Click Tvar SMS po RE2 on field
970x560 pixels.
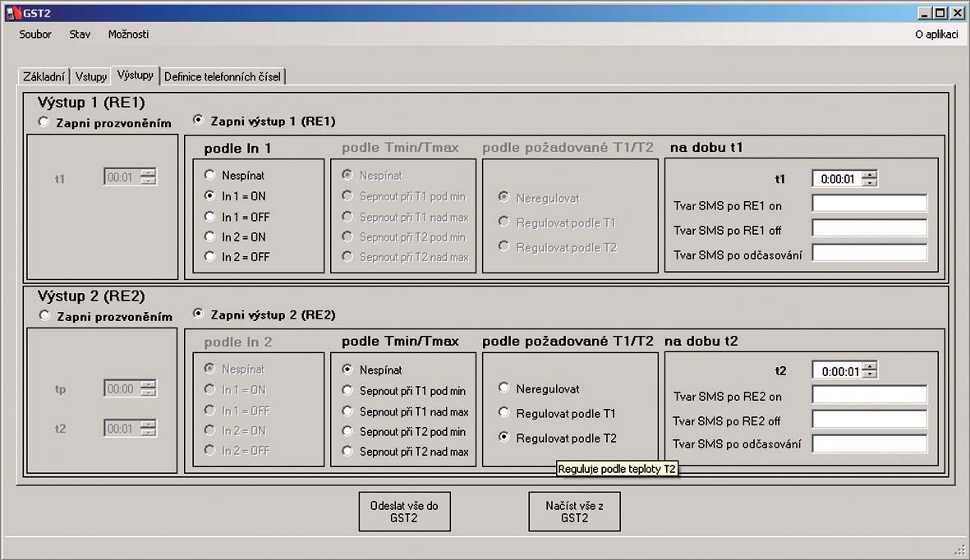(869, 394)
